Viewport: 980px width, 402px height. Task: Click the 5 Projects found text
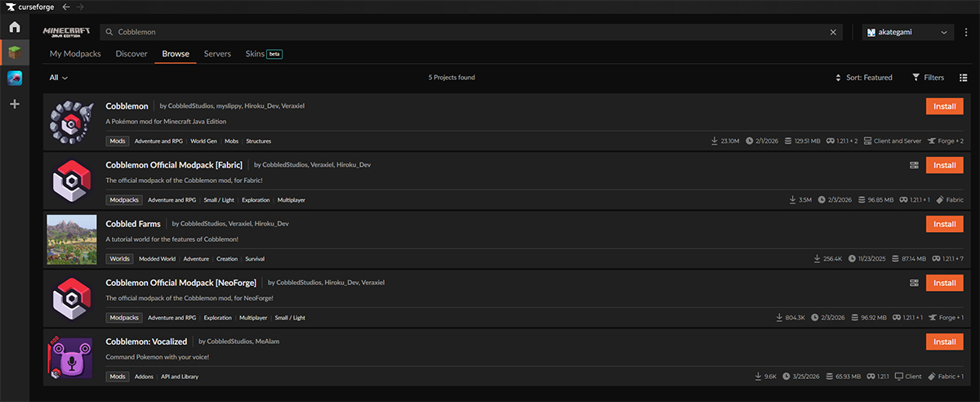(452, 78)
